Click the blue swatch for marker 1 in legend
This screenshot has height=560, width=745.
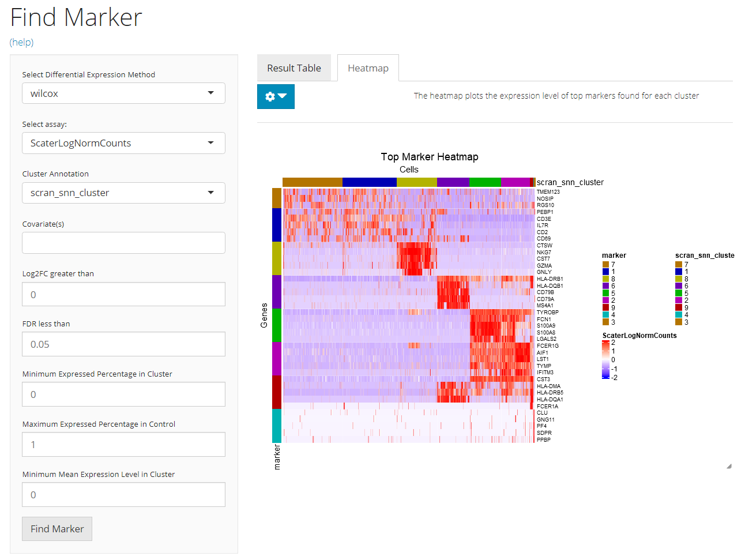tap(605, 272)
